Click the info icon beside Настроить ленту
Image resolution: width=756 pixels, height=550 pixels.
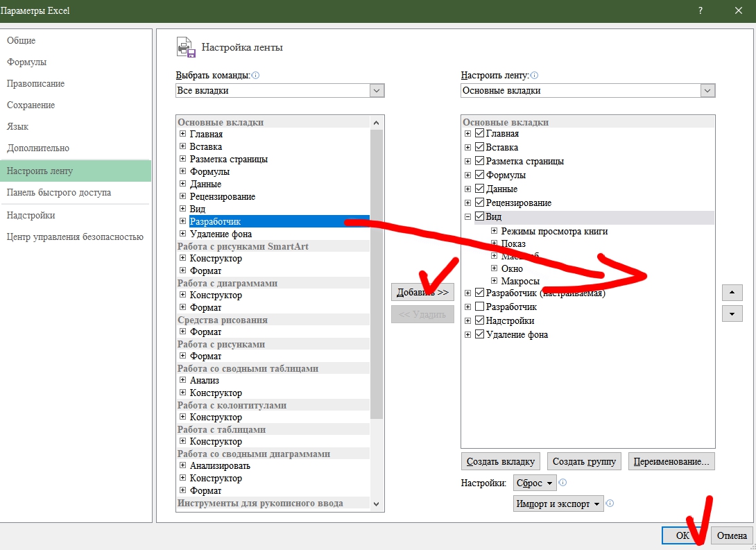pyautogui.click(x=534, y=75)
